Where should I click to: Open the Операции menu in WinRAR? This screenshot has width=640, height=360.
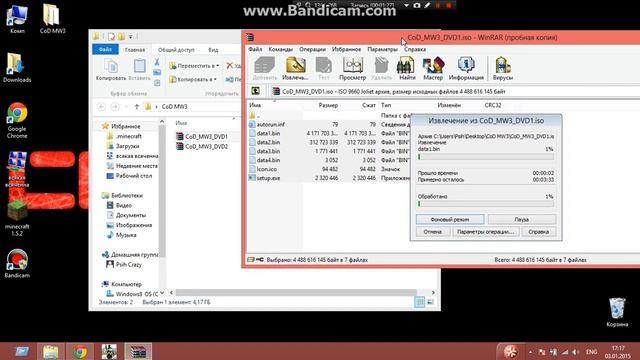312,49
